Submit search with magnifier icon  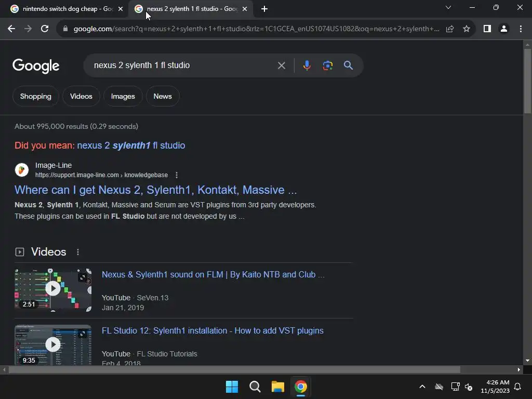[x=348, y=65]
